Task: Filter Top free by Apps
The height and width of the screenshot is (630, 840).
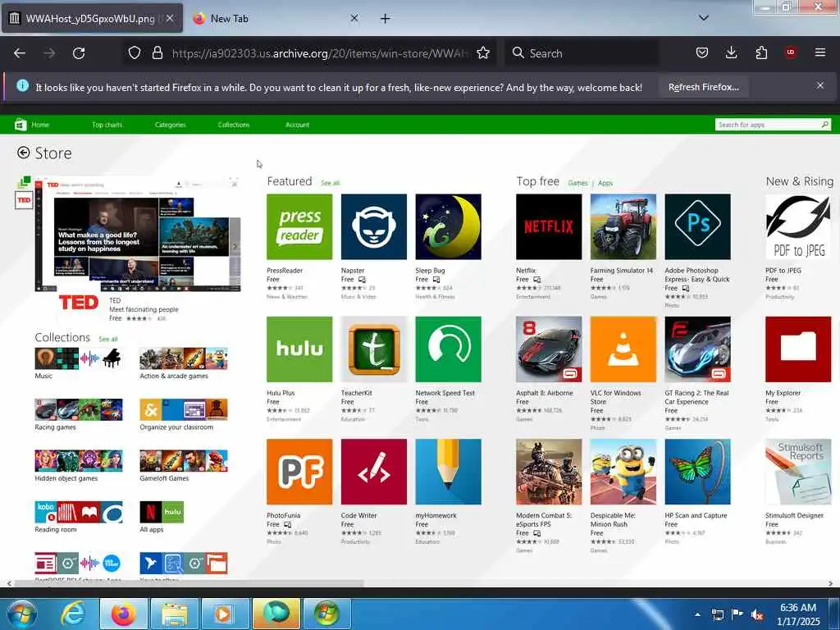Action: pos(605,183)
